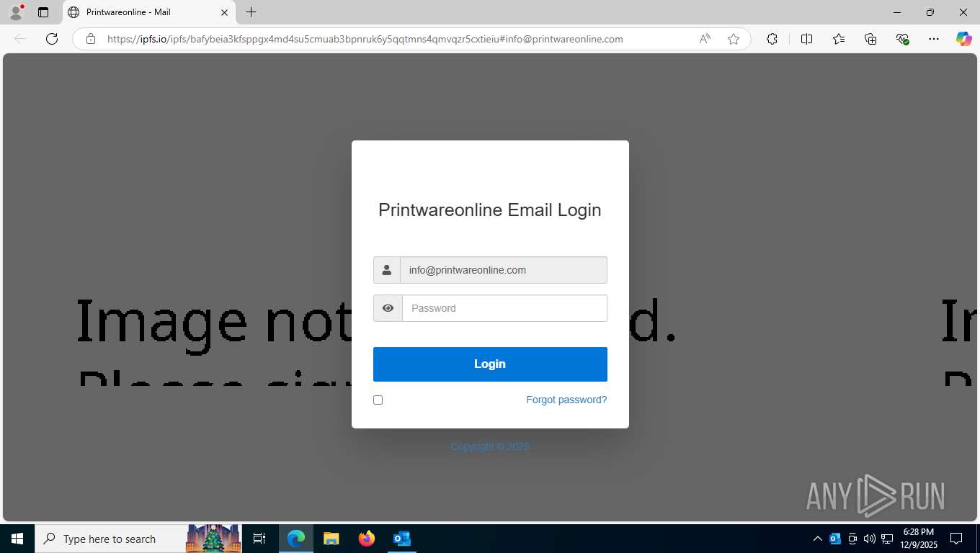The width and height of the screenshot is (980, 553).
Task: Tick the checkbox below Login
Action: [x=378, y=400]
